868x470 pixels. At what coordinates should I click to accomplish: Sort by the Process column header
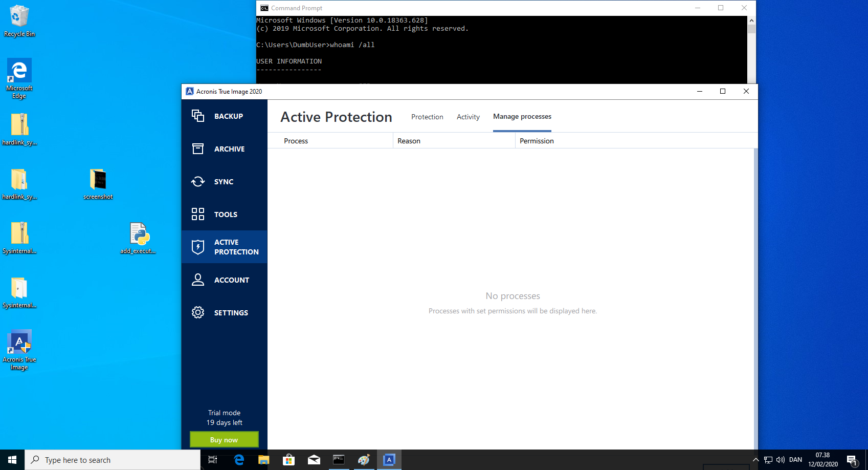tap(296, 141)
